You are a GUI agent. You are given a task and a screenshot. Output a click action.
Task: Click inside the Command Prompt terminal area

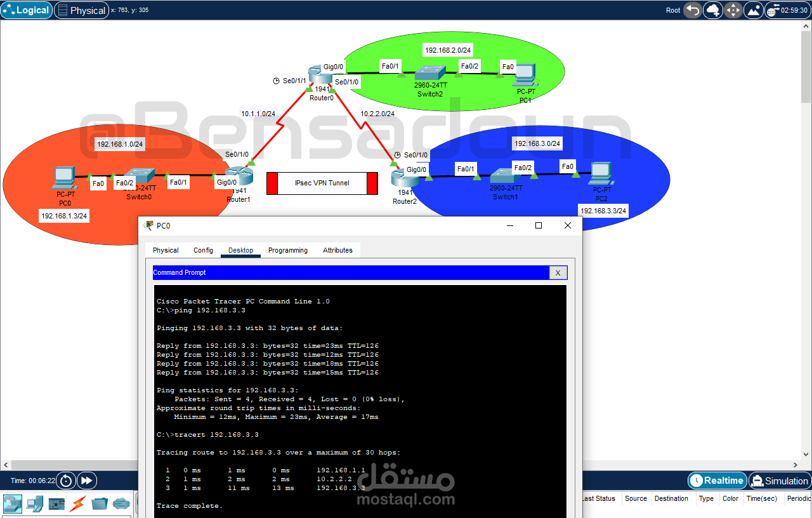[x=360, y=401]
